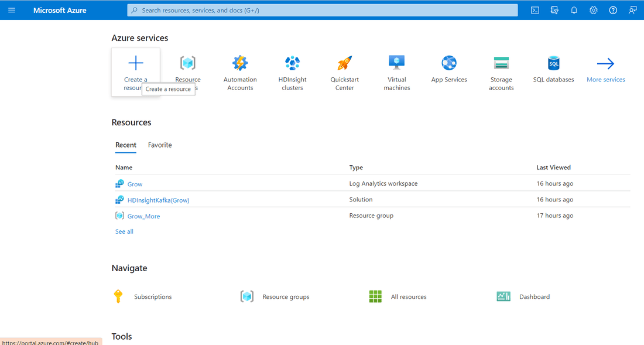Open Quickstart Center rocket icon
Screen dimensions: 644x345
[x=345, y=63]
